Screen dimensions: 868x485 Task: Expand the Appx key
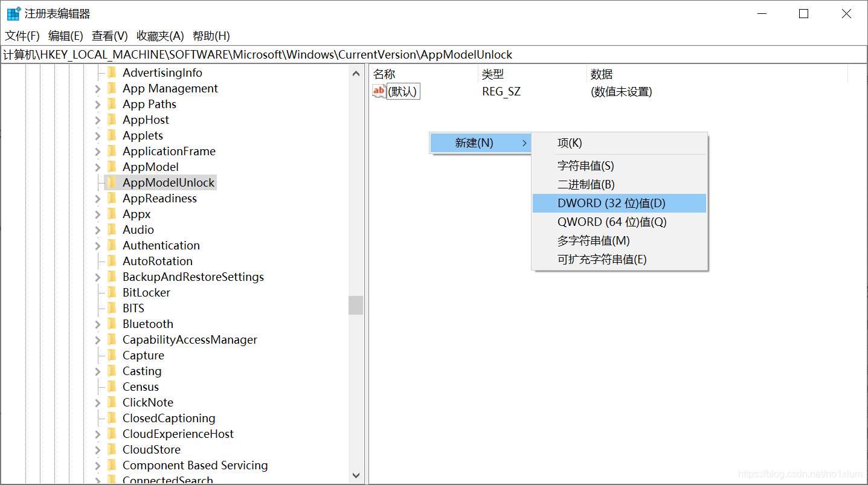98,214
